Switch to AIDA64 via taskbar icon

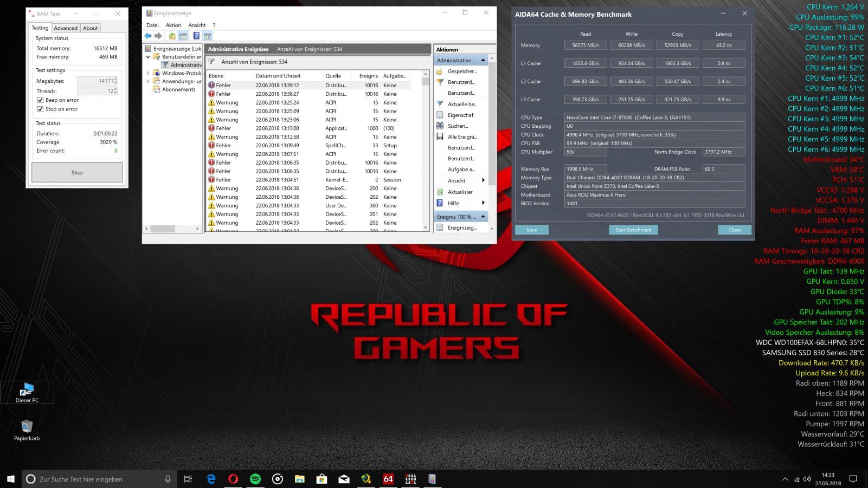click(x=388, y=479)
